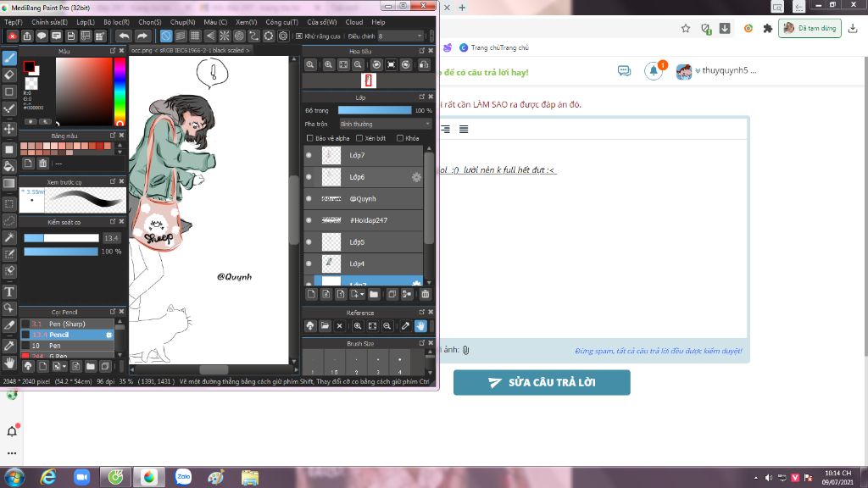Select the Text tool
This screenshot has height=488, width=868.
click(9, 291)
